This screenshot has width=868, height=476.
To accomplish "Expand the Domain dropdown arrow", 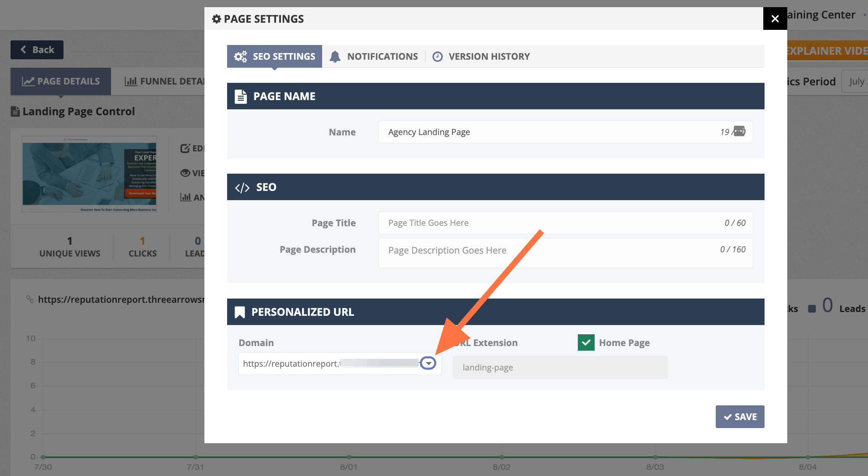I will (x=428, y=363).
